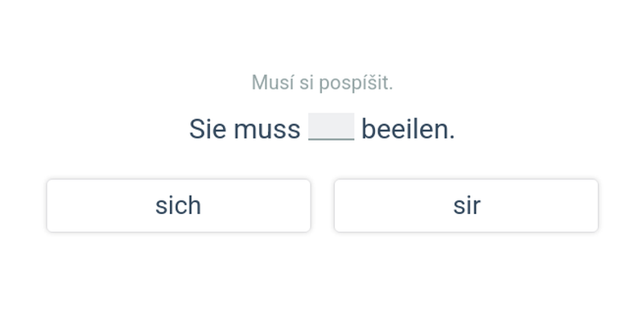Click the Czech hint "Musí si pospíšit."

coord(322,82)
